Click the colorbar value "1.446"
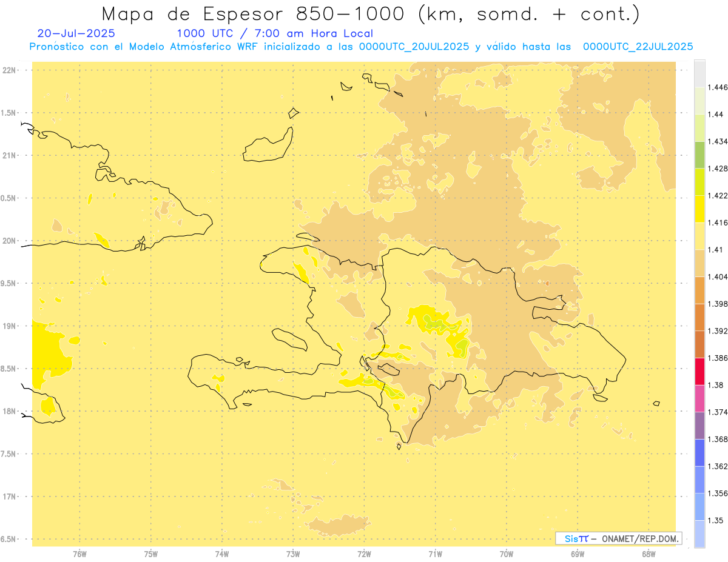 pos(718,87)
